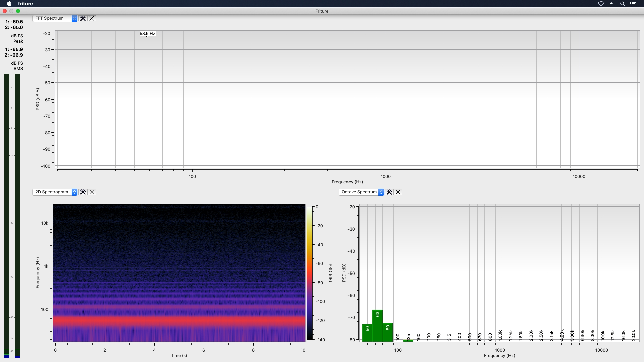Open Octave Spectrum settings tools icon

[389, 192]
